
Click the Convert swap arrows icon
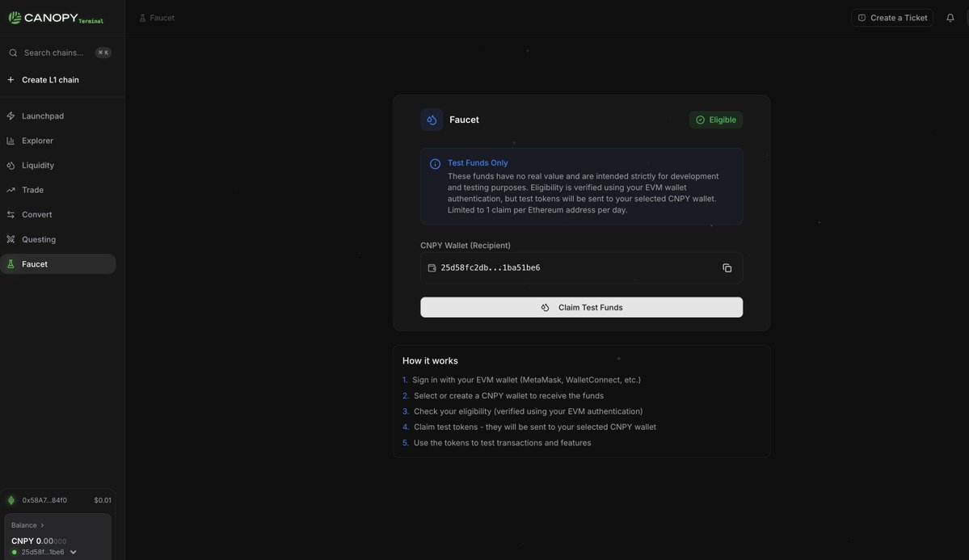(x=11, y=215)
